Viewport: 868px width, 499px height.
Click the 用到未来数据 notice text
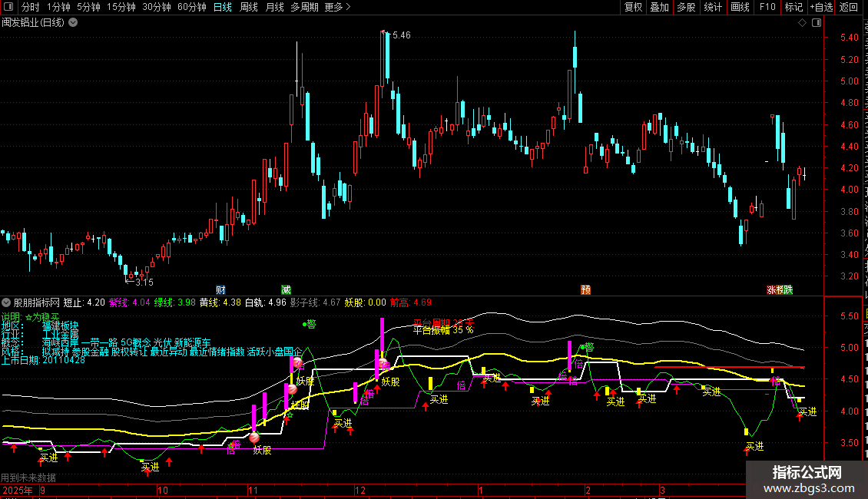tap(28, 478)
